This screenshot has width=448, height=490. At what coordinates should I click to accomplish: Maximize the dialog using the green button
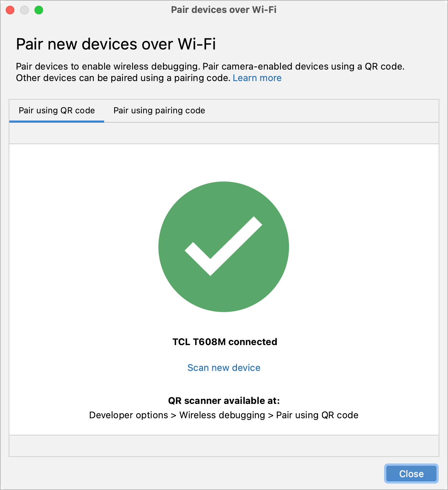tap(39, 10)
